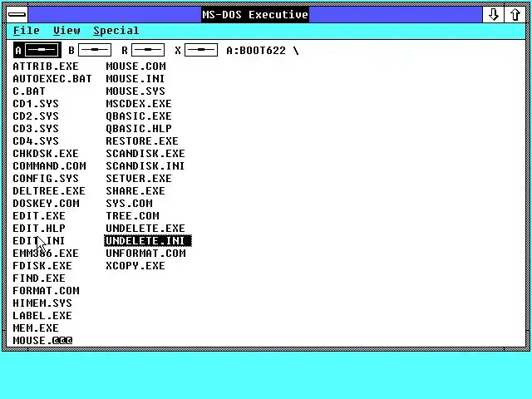This screenshot has height=399, width=532.
Task: Select UNDELETE.EXE file
Action: click(145, 229)
